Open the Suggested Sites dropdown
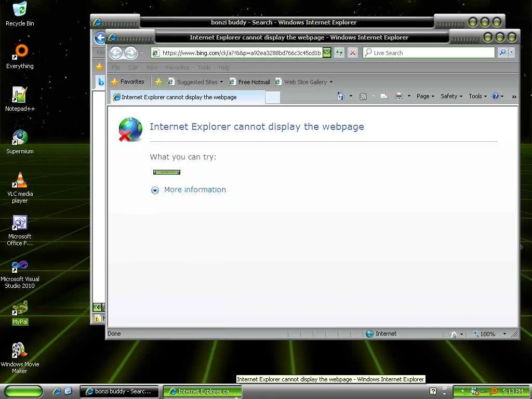 (196, 82)
